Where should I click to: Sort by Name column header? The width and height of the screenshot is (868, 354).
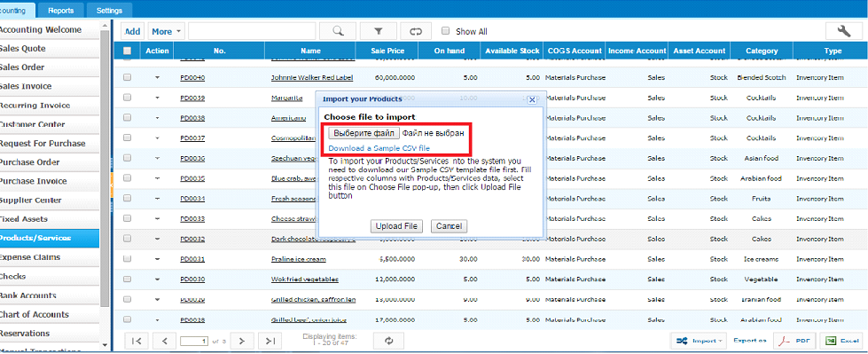310,51
